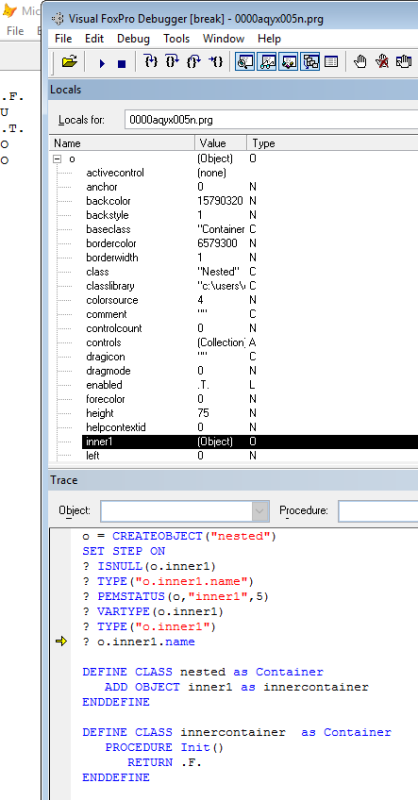Select the dragmode property row
The image size is (418, 800).
pos(250,371)
